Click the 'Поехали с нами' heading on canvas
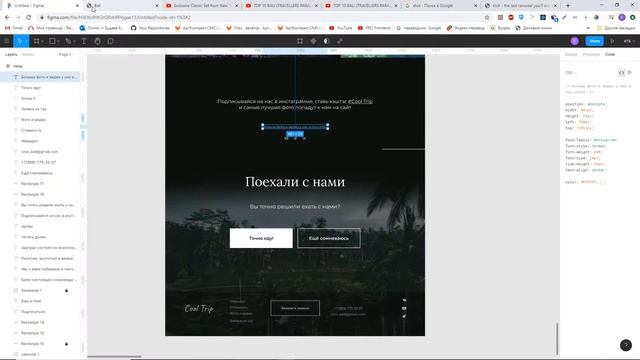This screenshot has width=640, height=360. coord(295,182)
